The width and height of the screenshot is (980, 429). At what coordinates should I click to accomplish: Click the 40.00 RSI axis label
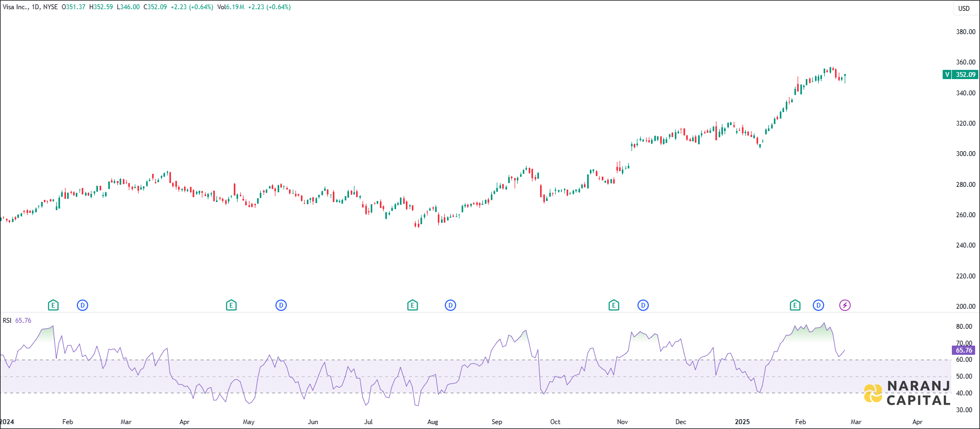pyautogui.click(x=964, y=393)
